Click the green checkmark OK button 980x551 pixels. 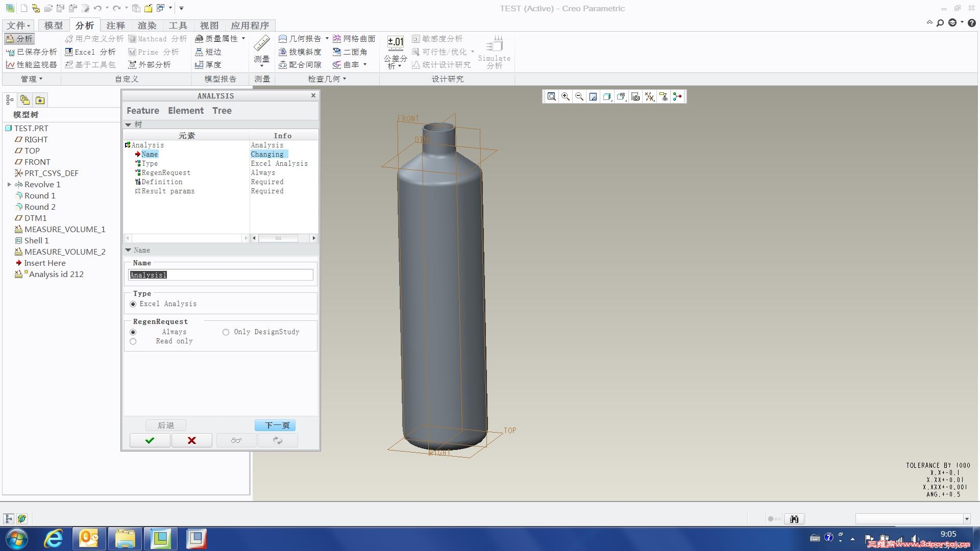[x=150, y=441]
